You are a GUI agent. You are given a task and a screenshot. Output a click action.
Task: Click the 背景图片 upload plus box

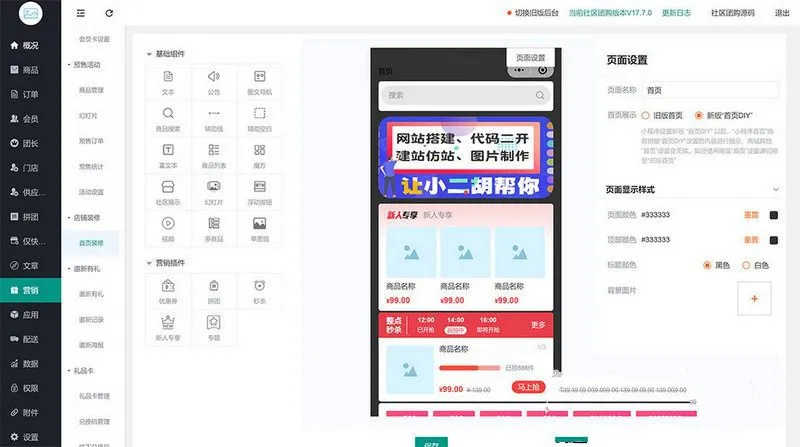pos(754,299)
